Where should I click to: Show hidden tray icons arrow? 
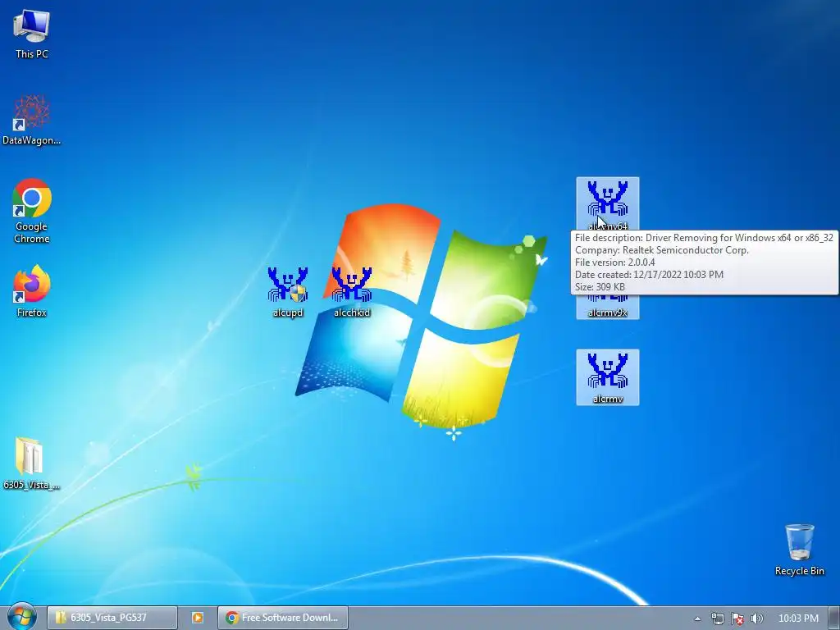pos(697,619)
